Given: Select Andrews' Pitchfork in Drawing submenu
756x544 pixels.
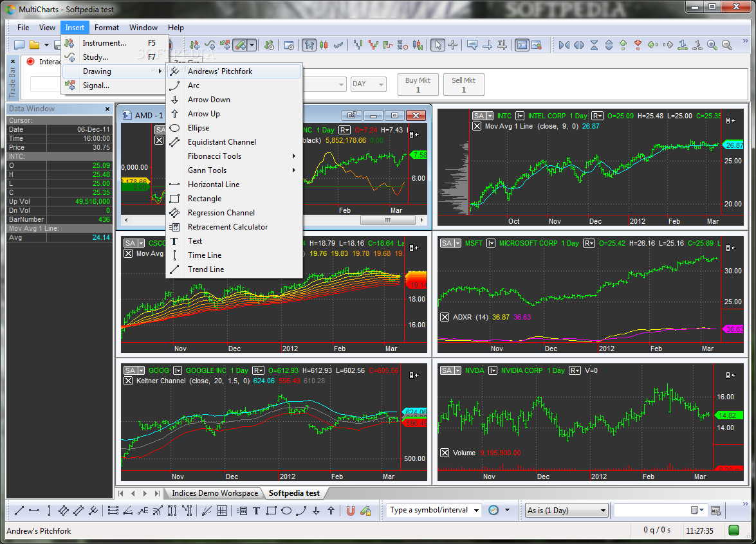Looking at the screenshot, I should pos(234,71).
